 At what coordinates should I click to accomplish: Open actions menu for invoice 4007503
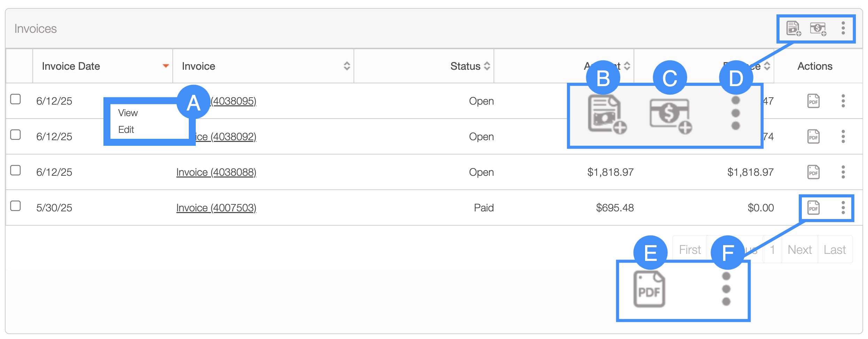tap(843, 208)
